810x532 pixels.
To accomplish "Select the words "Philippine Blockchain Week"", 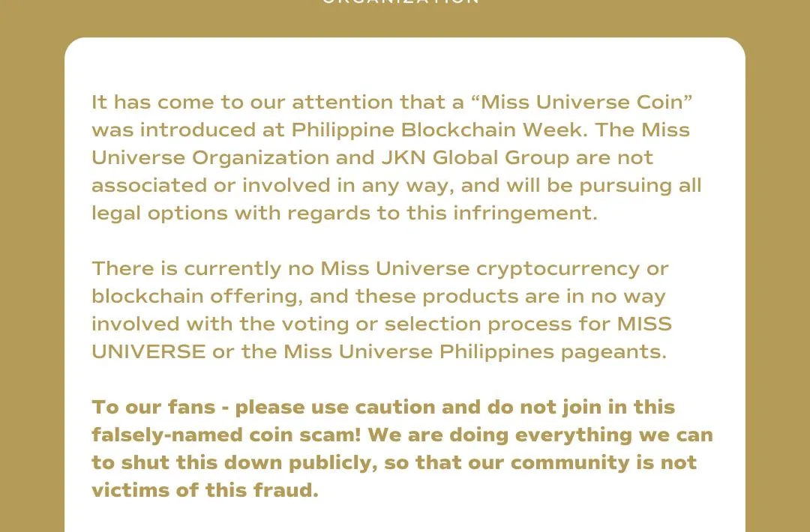I will click(x=437, y=130).
